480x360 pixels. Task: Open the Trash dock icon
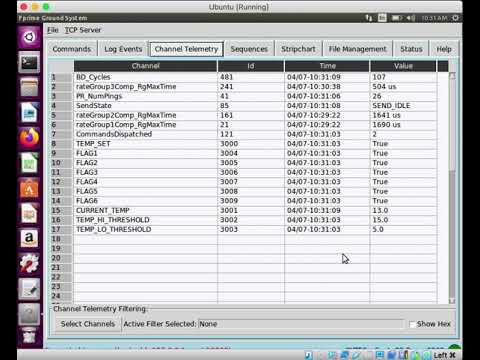click(29, 336)
